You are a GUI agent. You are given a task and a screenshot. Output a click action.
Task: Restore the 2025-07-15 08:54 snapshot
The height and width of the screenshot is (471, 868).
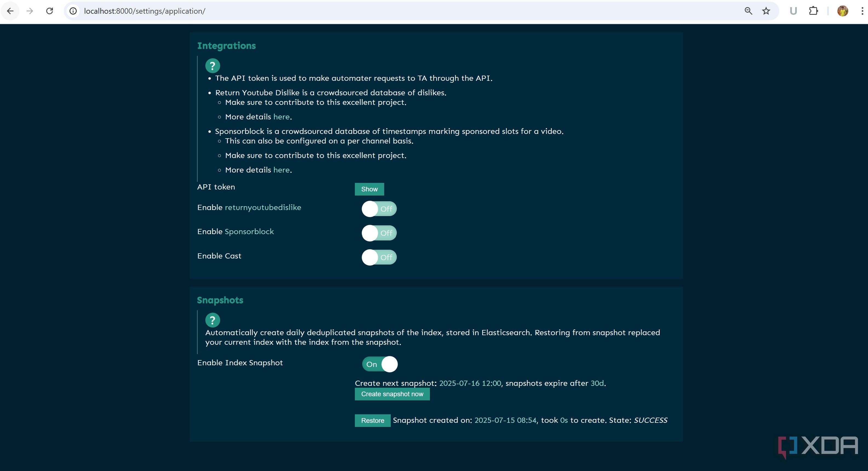(x=373, y=420)
